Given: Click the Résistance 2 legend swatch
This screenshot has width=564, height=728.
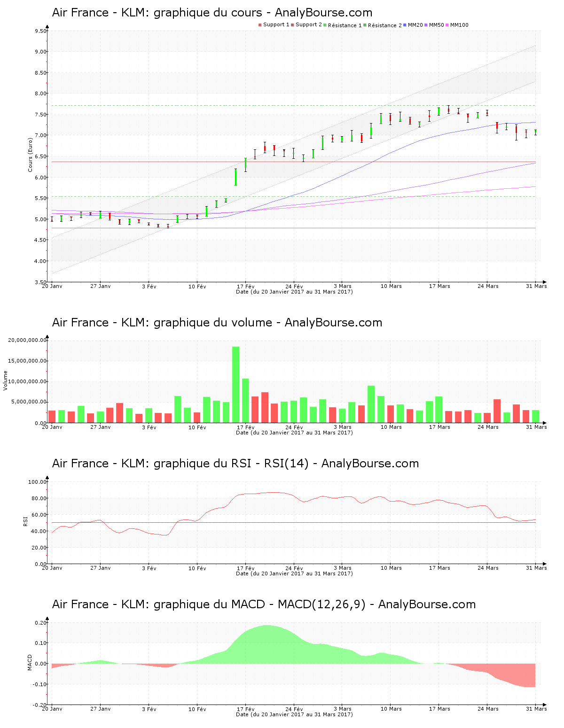Looking at the screenshot, I should [365, 25].
